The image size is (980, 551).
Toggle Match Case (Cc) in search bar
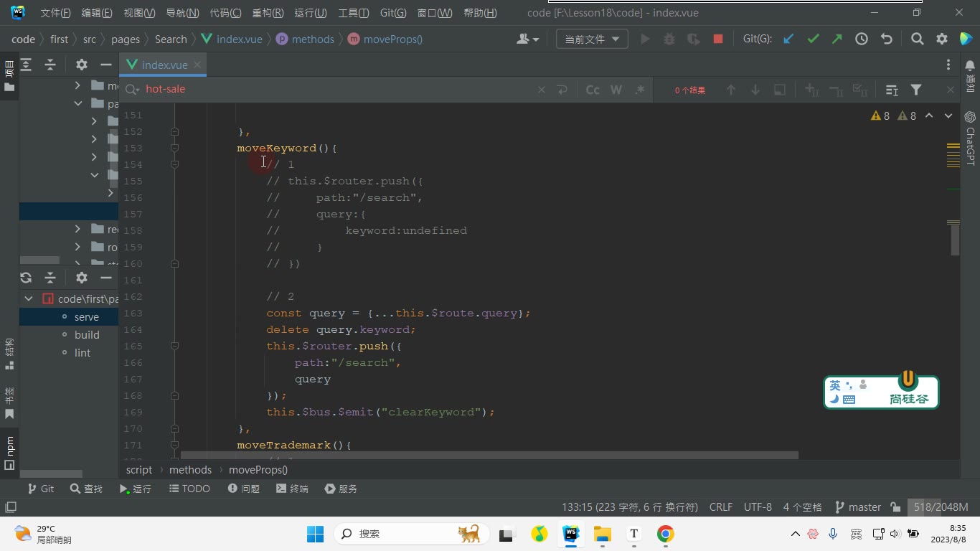[593, 90]
